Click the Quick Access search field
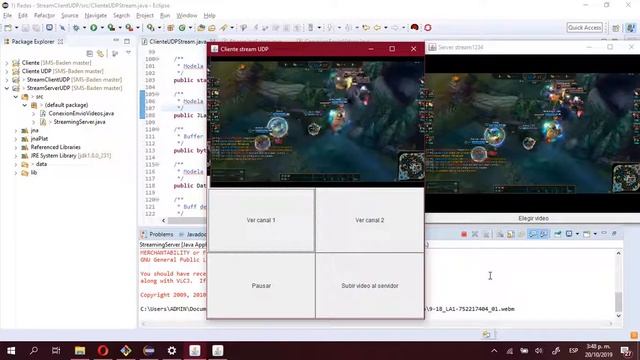640x360 pixels. [x=584, y=27]
